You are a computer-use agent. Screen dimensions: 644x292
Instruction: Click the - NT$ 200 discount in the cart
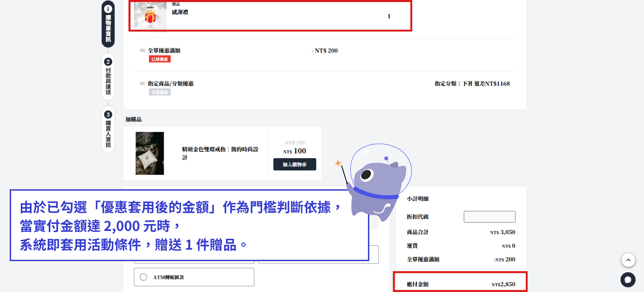pos(325,51)
